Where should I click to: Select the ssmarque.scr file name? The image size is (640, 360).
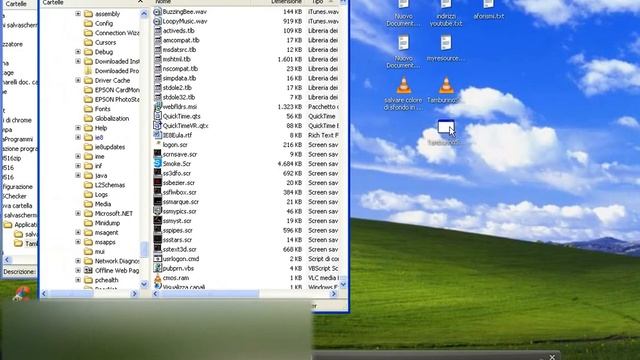(181, 202)
